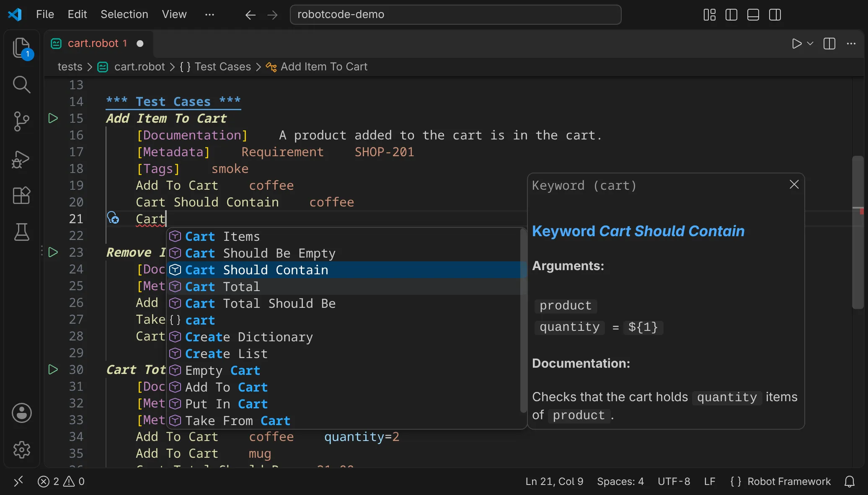Open the Run and Debug view
Image resolution: width=868 pixels, height=495 pixels.
point(22,159)
